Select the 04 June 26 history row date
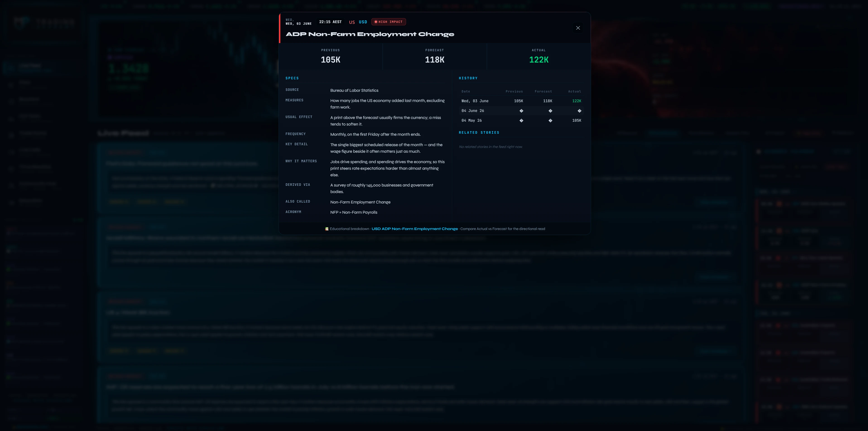 click(472, 111)
